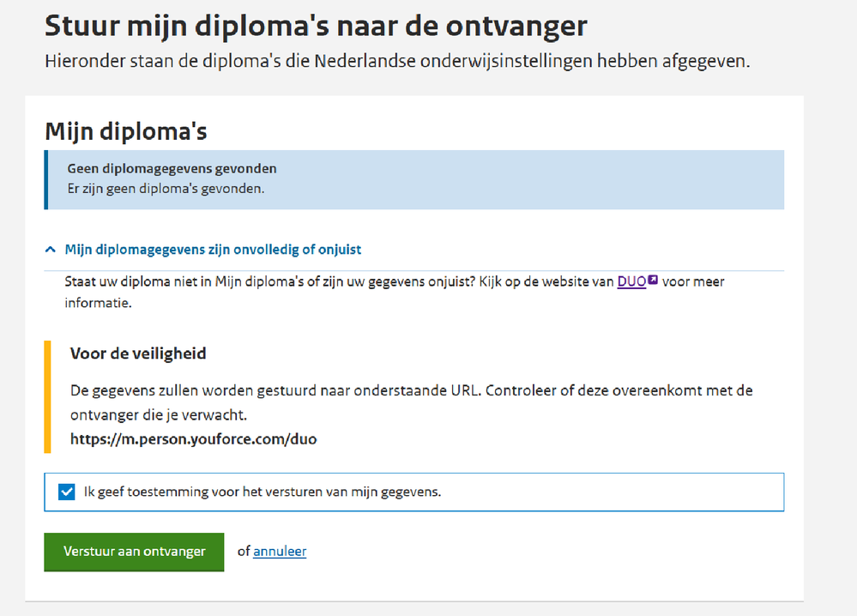Click the blue bar of the notification banner
The image size is (857, 616).
pyautogui.click(x=47, y=180)
